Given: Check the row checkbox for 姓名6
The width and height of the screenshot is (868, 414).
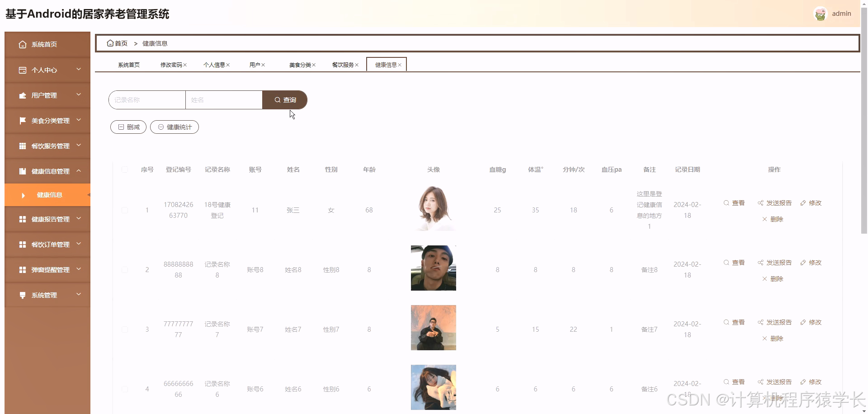Looking at the screenshot, I should pos(125,389).
